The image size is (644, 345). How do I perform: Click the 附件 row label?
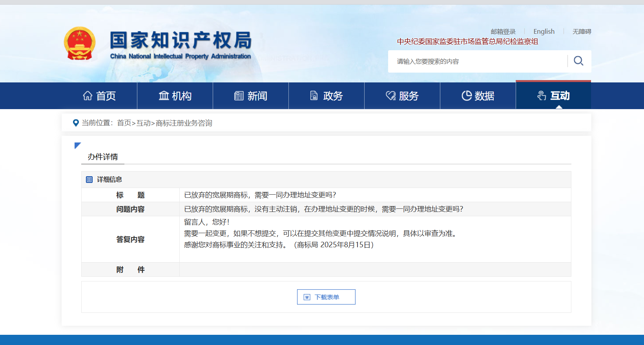130,270
